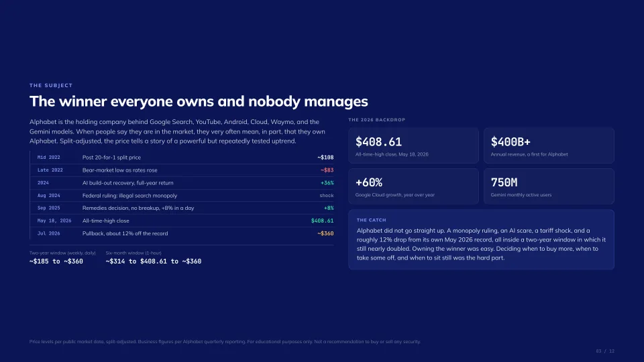Click 'Remedies decision, no breakup' row text
Screen dimensions: 644x362
tap(138, 208)
